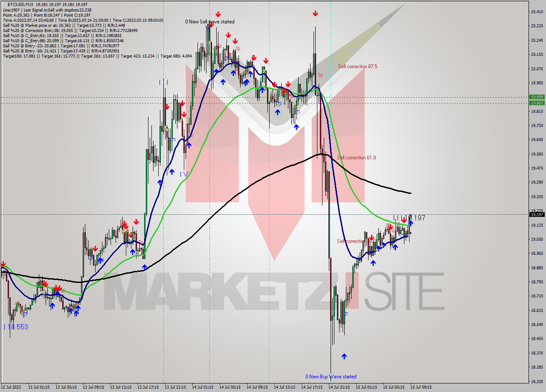The image size is (546, 392).
Task: Click the '14 Jul 01:15' time axis label
Action: [202, 387]
